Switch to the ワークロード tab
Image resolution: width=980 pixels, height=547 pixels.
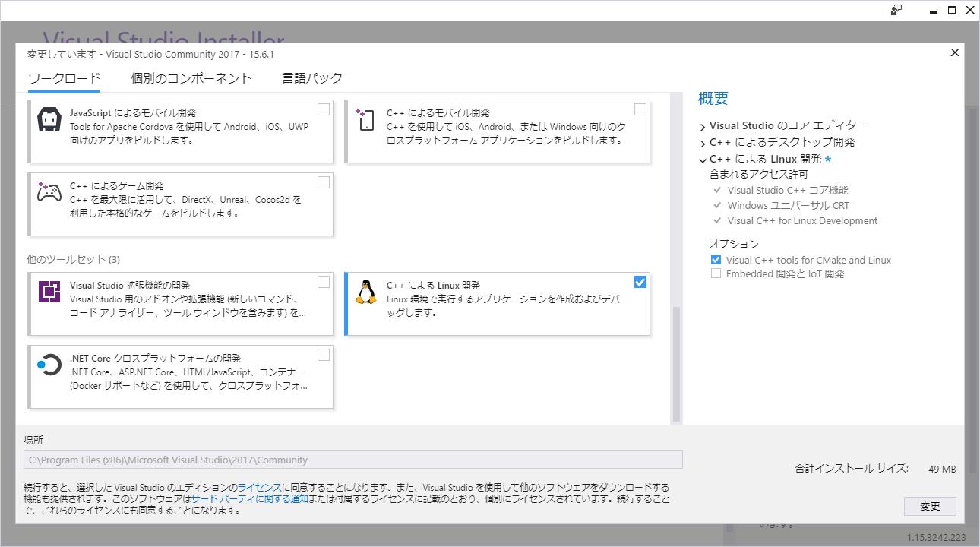[64, 78]
